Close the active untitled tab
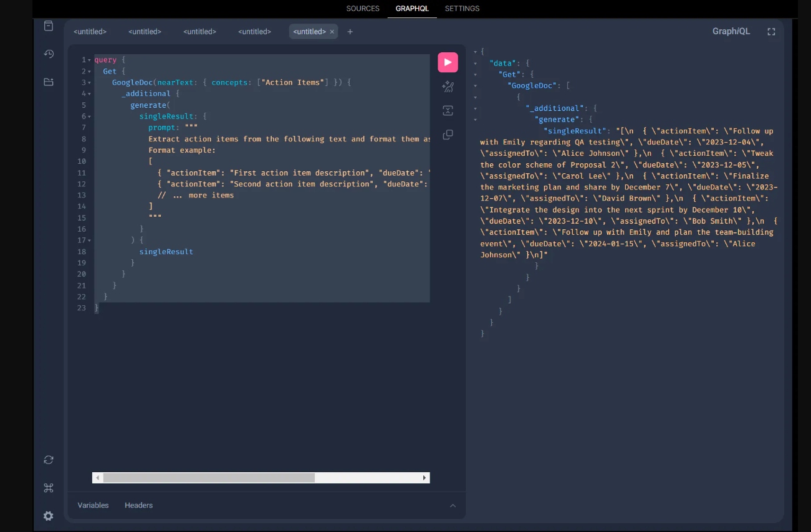Viewport: 811px width, 532px height. tap(332, 32)
